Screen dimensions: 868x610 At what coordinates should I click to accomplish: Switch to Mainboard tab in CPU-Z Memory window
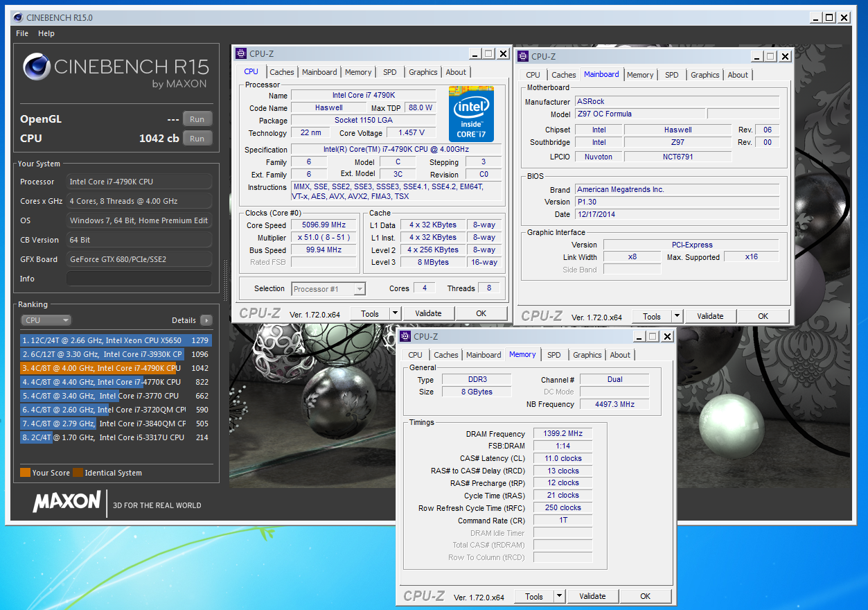click(484, 355)
